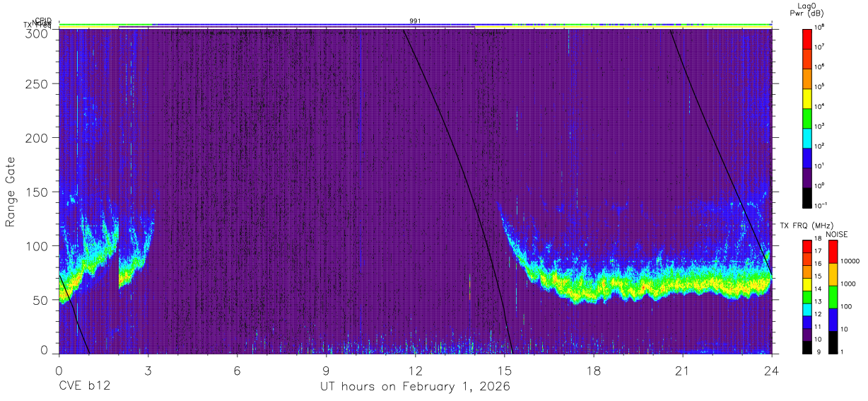This screenshot has width=868, height=401.
Task: Pick the cyan band in the TX FRQ colorbar
Action: [x=807, y=308]
